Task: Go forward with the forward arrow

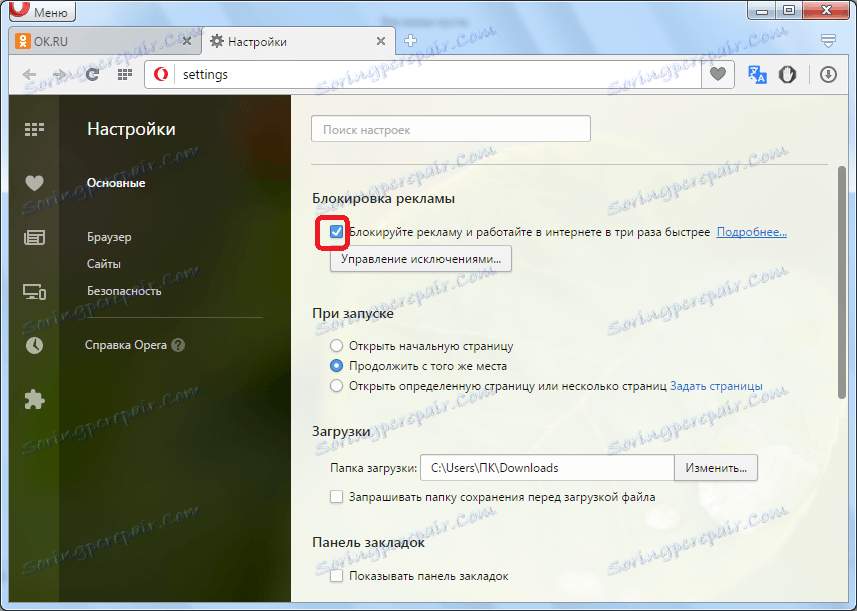Action: 60,74
